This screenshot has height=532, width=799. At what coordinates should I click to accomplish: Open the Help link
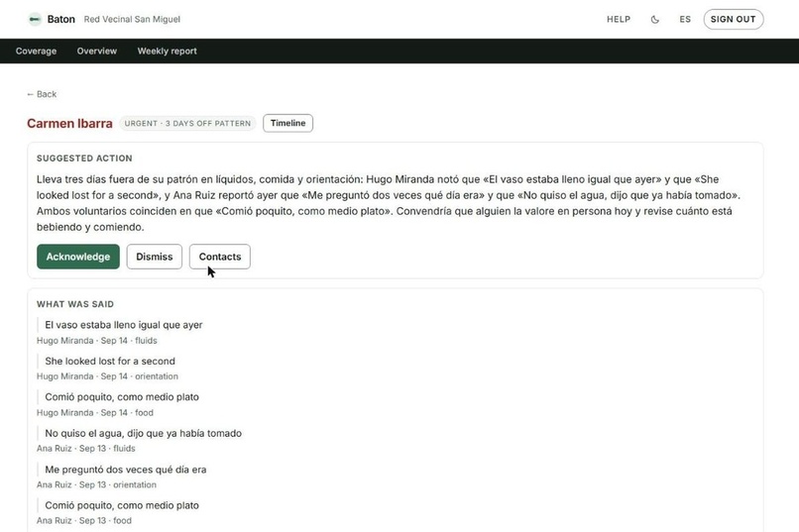[x=619, y=20]
